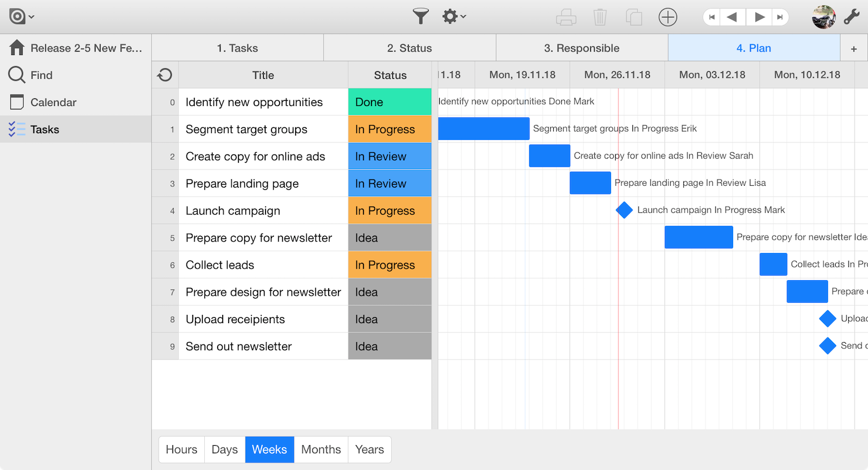Add a new record with plus icon
Screen dimensions: 868x470
pyautogui.click(x=668, y=17)
